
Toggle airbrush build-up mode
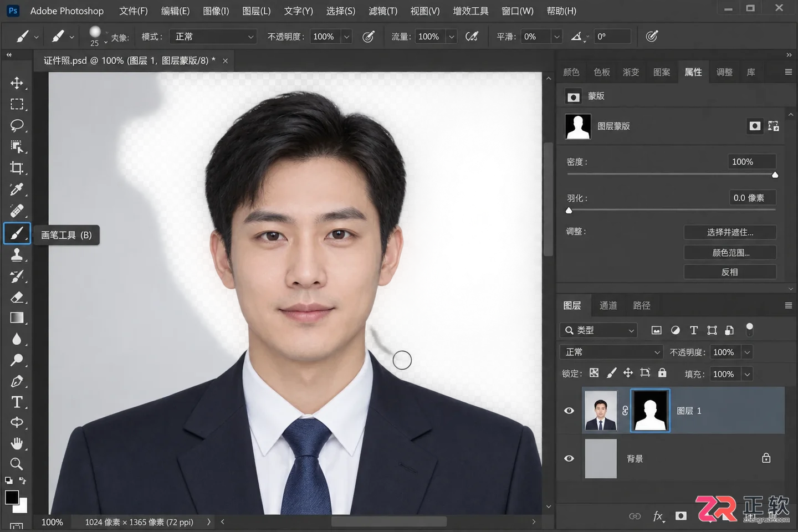[472, 37]
